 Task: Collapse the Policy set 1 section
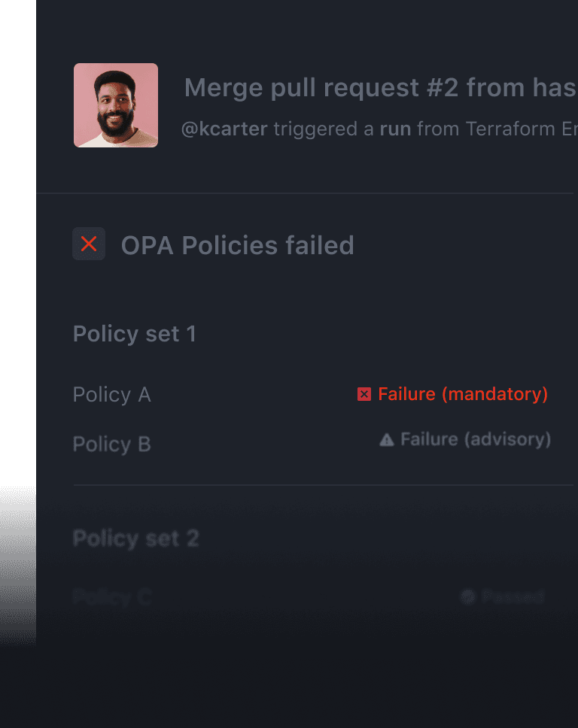point(134,334)
